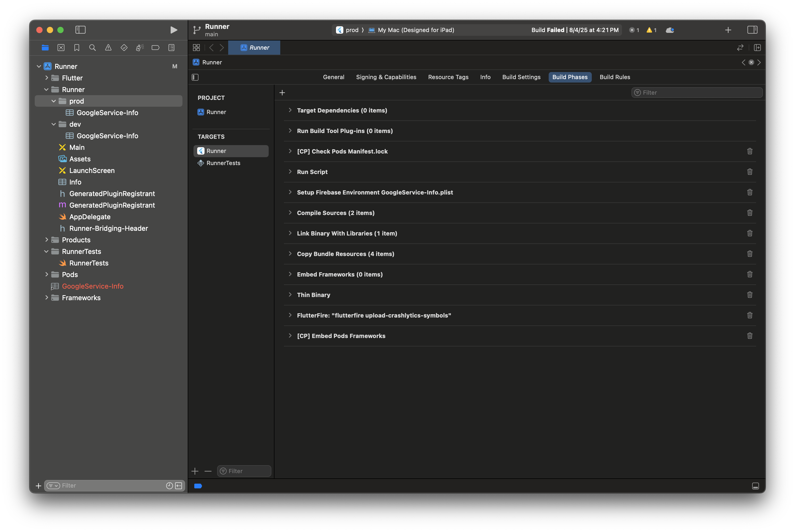Image resolution: width=795 pixels, height=532 pixels.
Task: Click the add build phase plus icon
Action: tap(282, 93)
